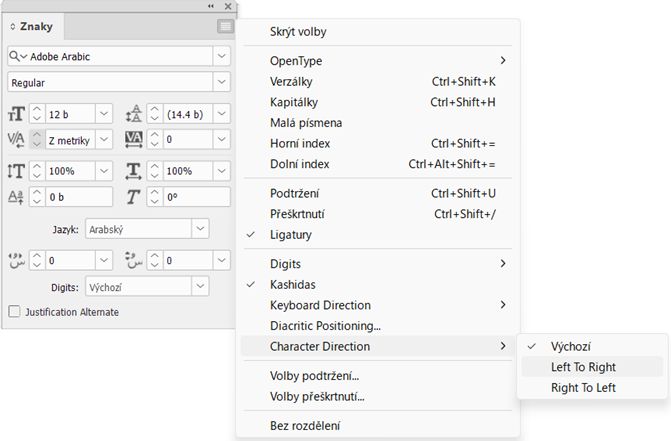Screen dimensions: 671x441
Task: Click the kerning icon
Action: pos(16,140)
